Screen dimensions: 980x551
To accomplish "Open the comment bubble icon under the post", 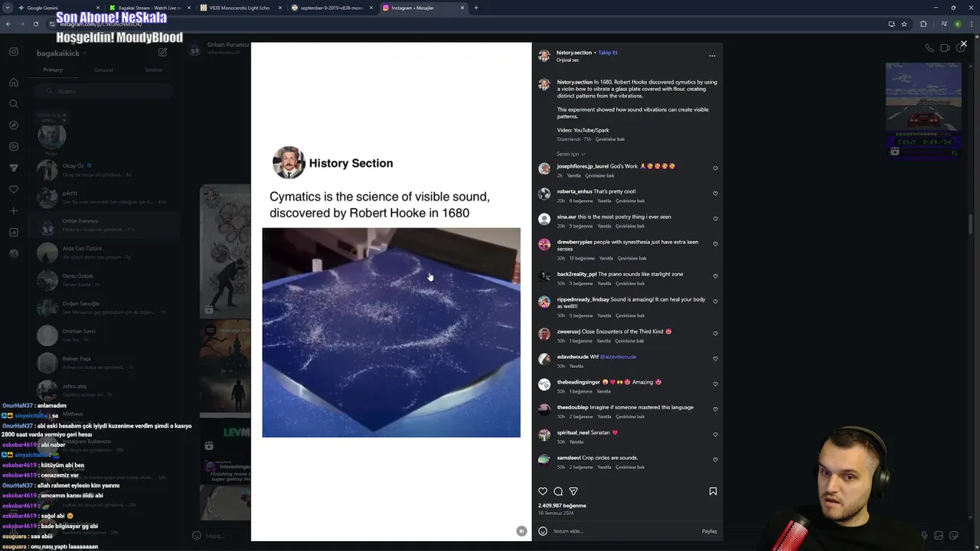I will pyautogui.click(x=558, y=491).
